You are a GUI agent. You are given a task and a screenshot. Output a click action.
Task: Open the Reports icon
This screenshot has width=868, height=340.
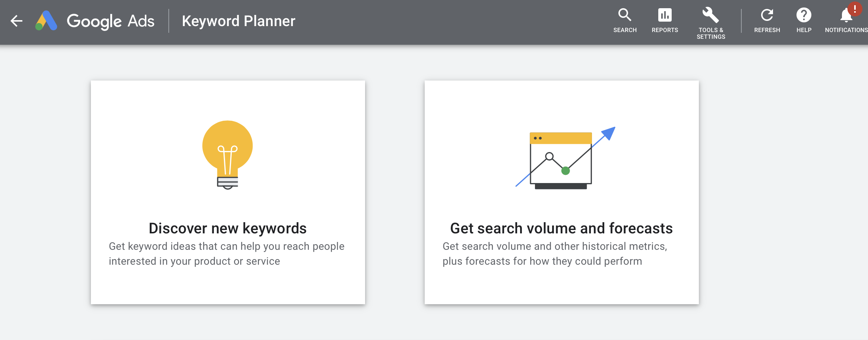665,16
